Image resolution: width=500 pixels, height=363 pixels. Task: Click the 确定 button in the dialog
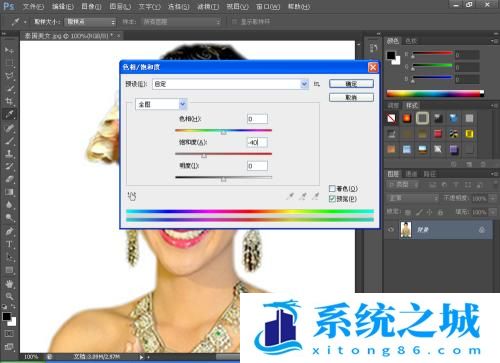(x=351, y=84)
